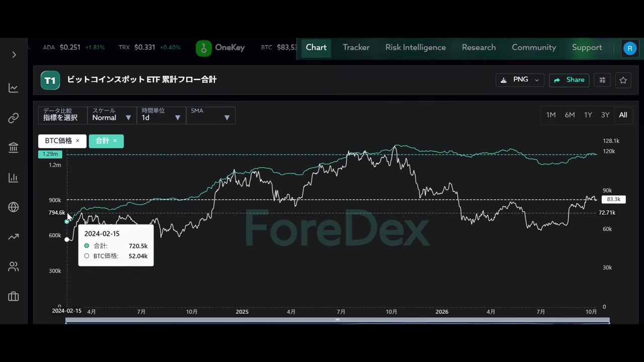Viewport: 644px width, 362px height.
Task: Set the time range to 6M
Action: click(570, 115)
